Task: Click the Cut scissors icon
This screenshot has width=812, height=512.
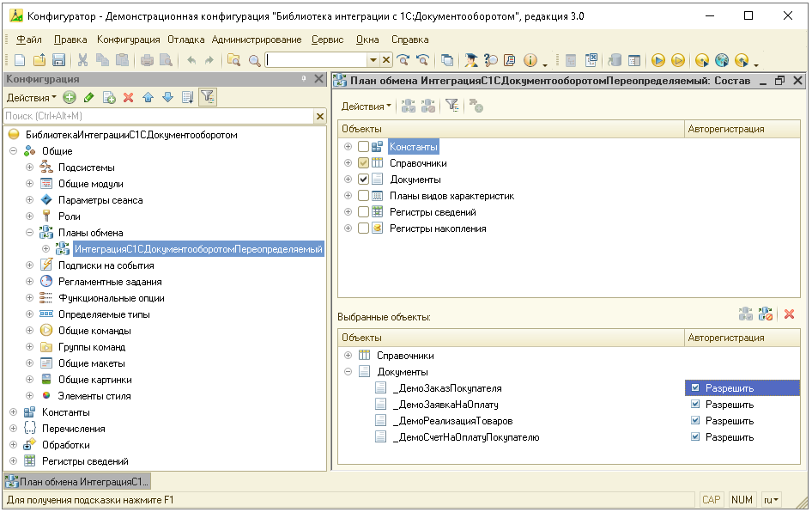Action: [82, 60]
